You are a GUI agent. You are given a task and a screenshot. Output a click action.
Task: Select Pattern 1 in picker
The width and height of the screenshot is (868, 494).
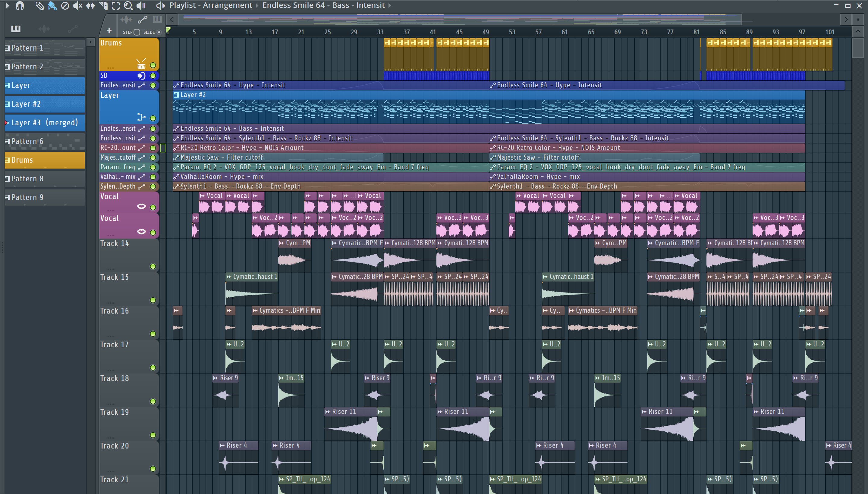tap(45, 48)
